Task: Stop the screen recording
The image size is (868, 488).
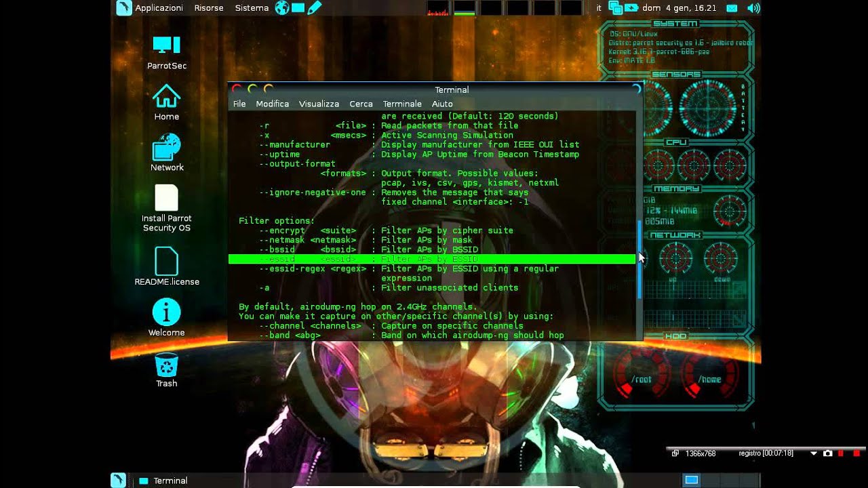Action: [x=857, y=453]
